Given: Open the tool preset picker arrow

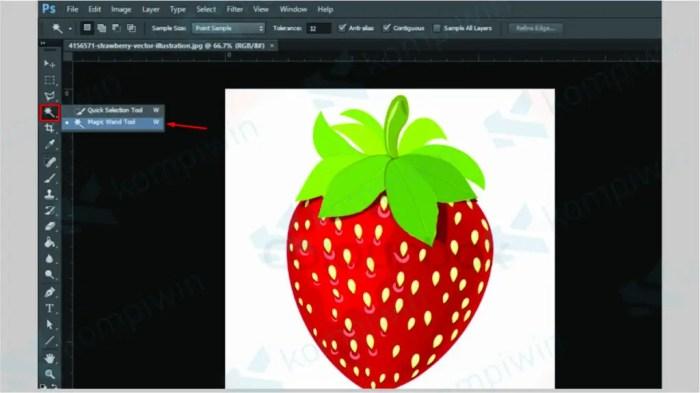Looking at the screenshot, I should 70,29.
